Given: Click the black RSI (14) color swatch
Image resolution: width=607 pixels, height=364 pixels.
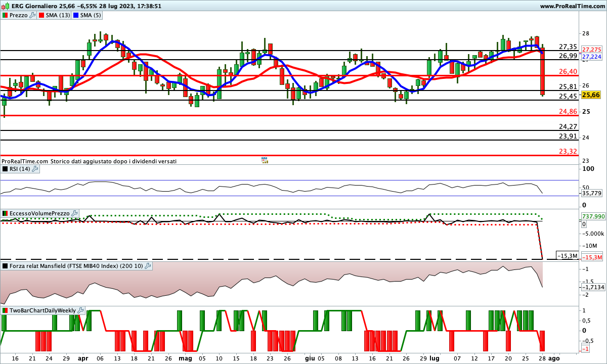Looking at the screenshot, I should pyautogui.click(x=5, y=169).
